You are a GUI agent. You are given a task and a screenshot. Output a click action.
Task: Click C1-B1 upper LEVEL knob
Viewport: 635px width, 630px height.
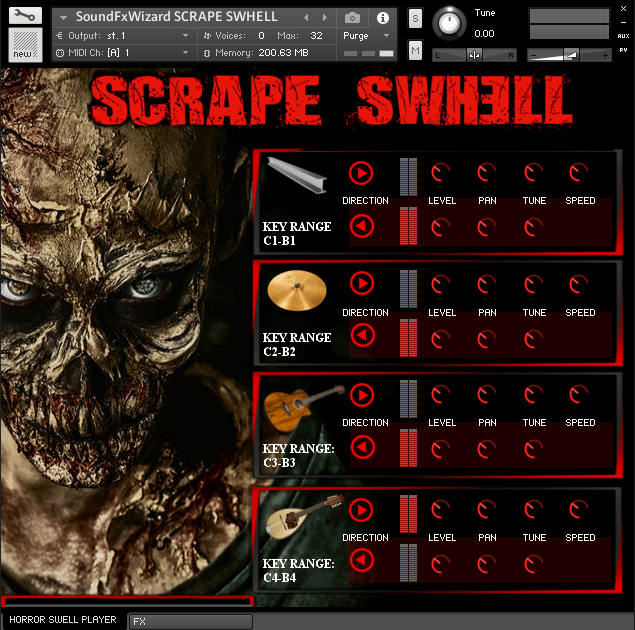pos(441,173)
